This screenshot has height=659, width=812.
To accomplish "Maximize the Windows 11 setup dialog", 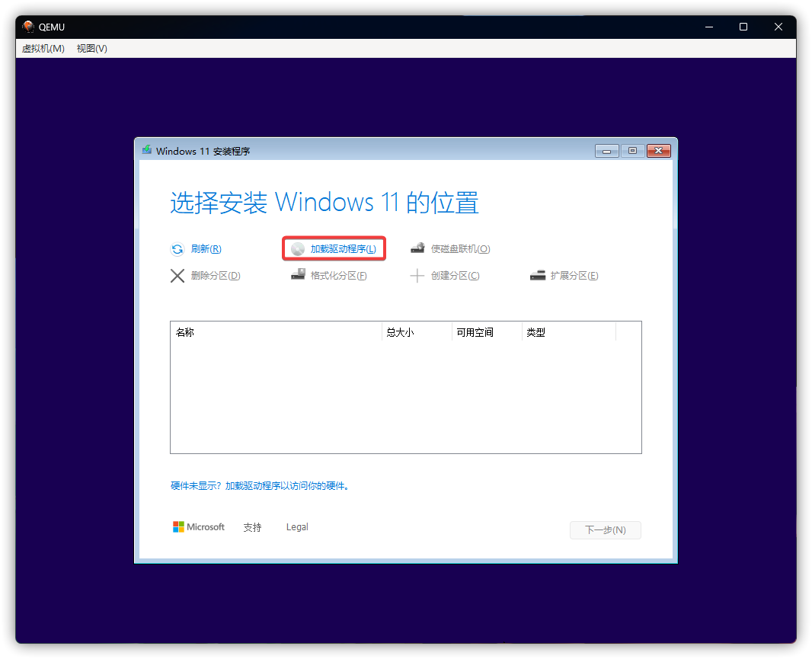I will 632,151.
